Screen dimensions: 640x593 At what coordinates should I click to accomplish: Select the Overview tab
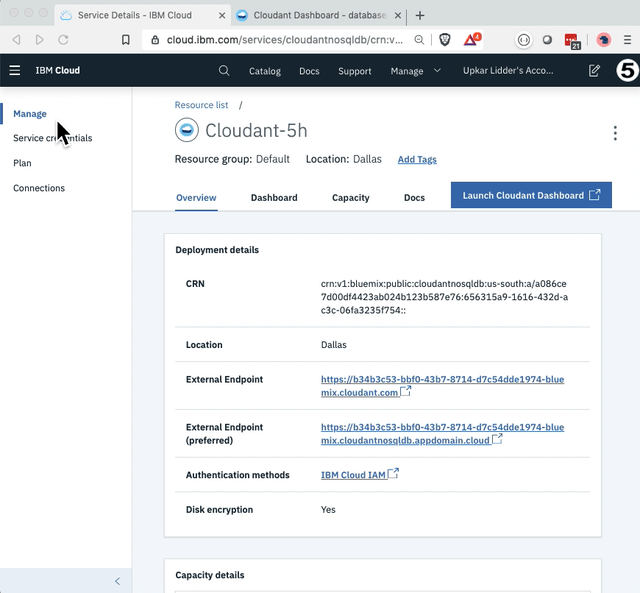click(196, 198)
